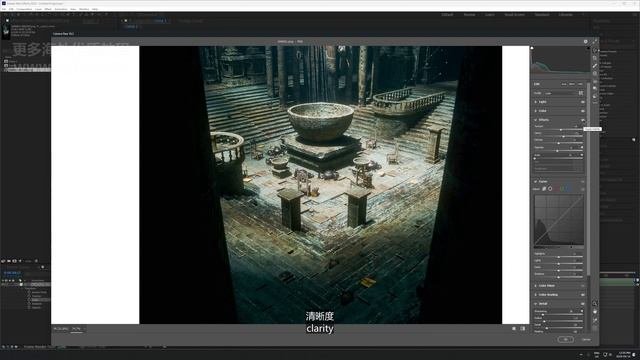640x360 pixels.
Task: Select the Healing brush tool in Camera Raw
Action: click(595, 66)
